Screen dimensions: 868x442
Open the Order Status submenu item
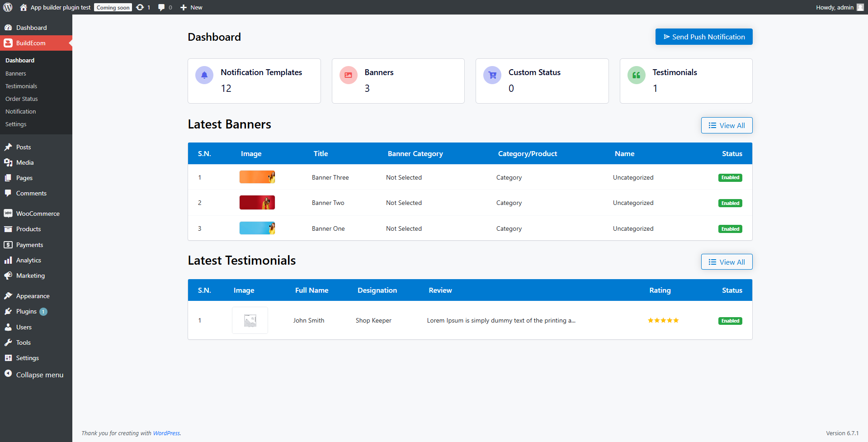[22, 99]
